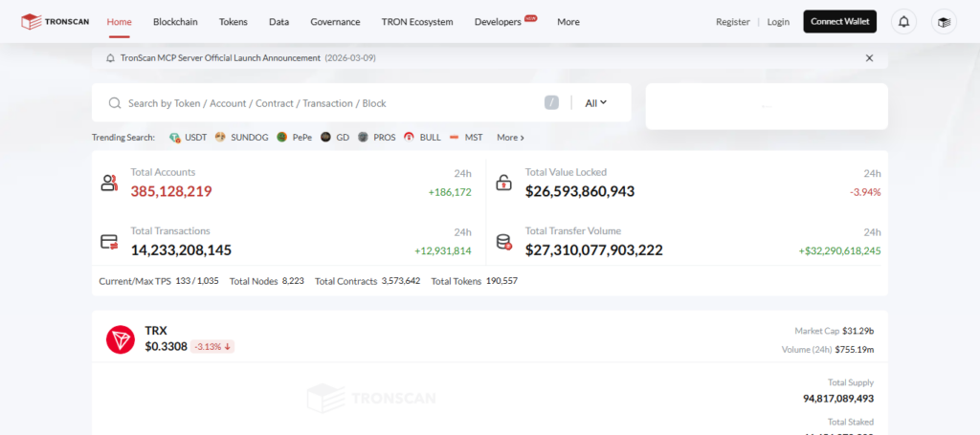Click the Current/Max TPS value 133 / 1,035
Screen dimensions: 980x435
pos(197,281)
